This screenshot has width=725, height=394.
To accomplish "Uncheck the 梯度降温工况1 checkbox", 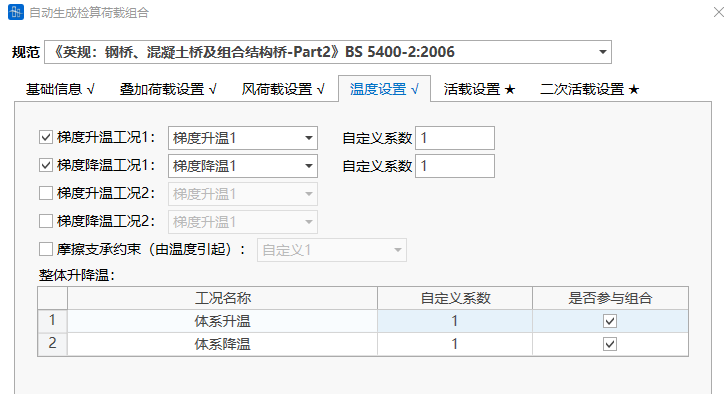I will pos(46,165).
